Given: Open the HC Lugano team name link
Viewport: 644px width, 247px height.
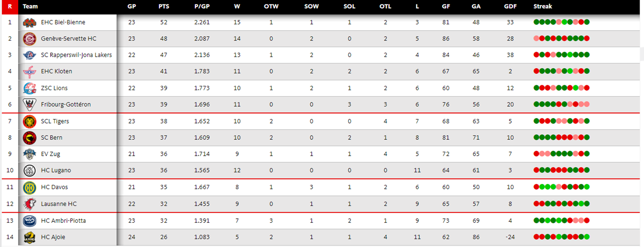Looking at the screenshot, I should point(56,171).
